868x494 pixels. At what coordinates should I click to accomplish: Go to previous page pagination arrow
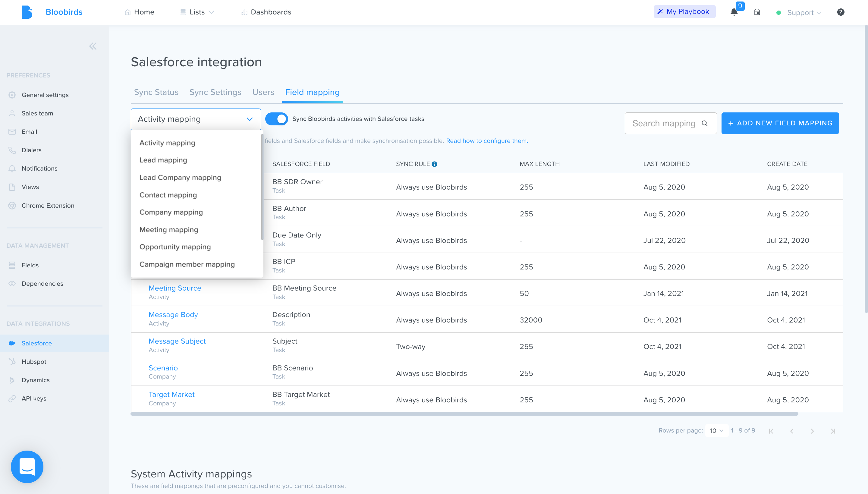(792, 431)
